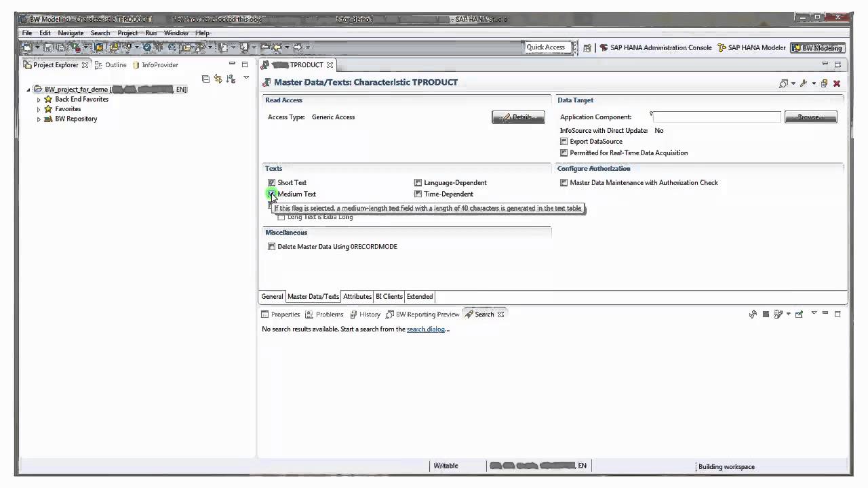This screenshot has width=868, height=488.
Task: Close the TPRODUCT editor tab
Action: [x=330, y=65]
